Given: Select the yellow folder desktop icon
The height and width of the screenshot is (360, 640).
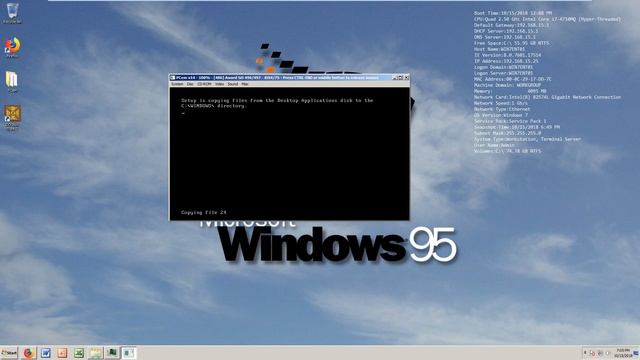Looking at the screenshot, I should (x=12, y=82).
